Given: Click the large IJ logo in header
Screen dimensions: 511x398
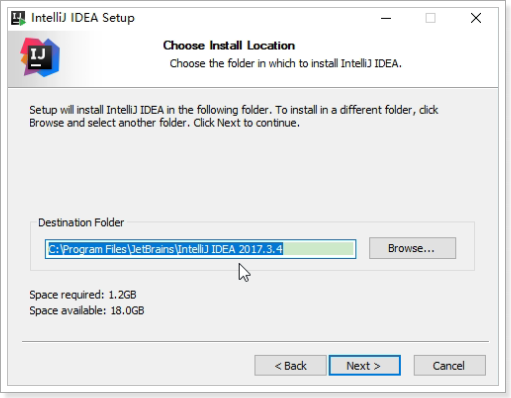Looking at the screenshot, I should 40,57.
